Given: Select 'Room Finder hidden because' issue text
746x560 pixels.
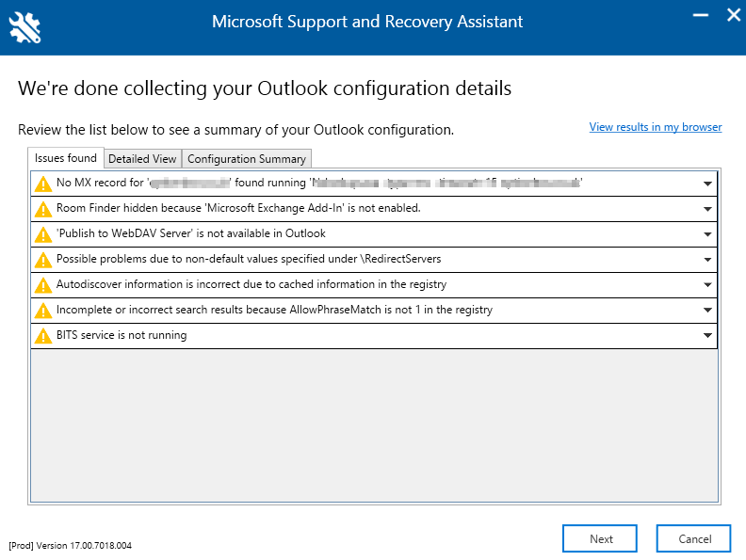Looking at the screenshot, I should [x=238, y=208].
